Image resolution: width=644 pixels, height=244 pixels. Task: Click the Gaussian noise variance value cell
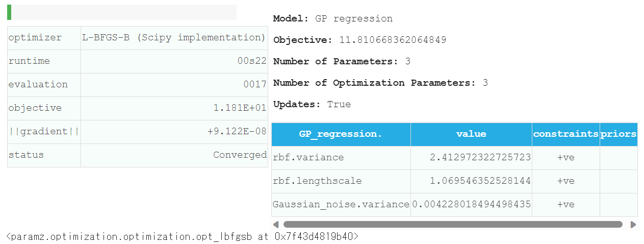(x=471, y=205)
